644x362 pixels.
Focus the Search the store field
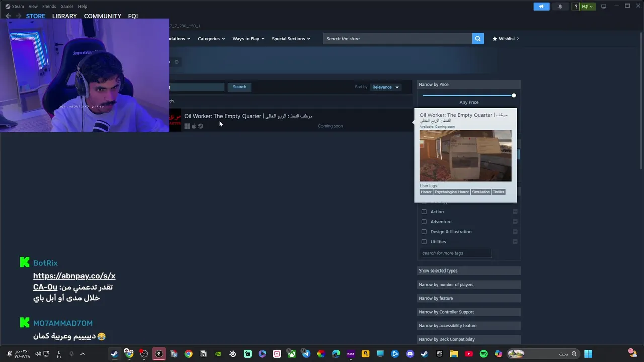(397, 39)
